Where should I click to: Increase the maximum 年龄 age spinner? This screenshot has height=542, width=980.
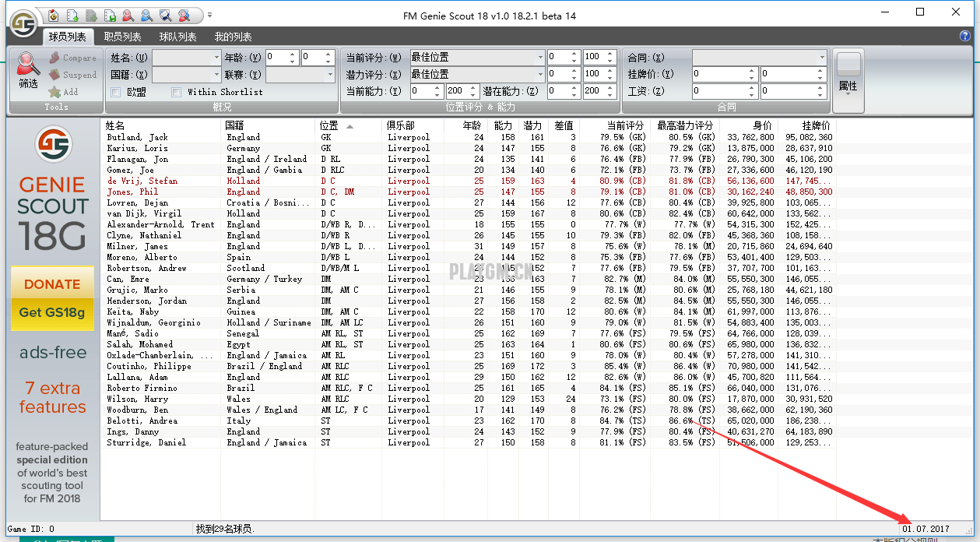pyautogui.click(x=329, y=55)
